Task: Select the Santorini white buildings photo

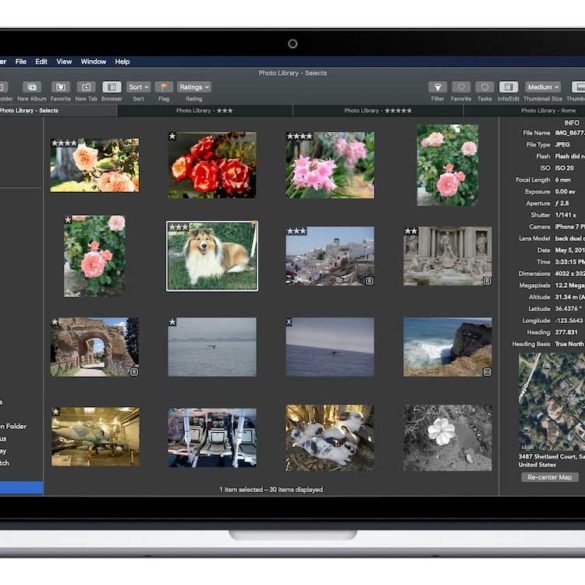Action: (330, 256)
